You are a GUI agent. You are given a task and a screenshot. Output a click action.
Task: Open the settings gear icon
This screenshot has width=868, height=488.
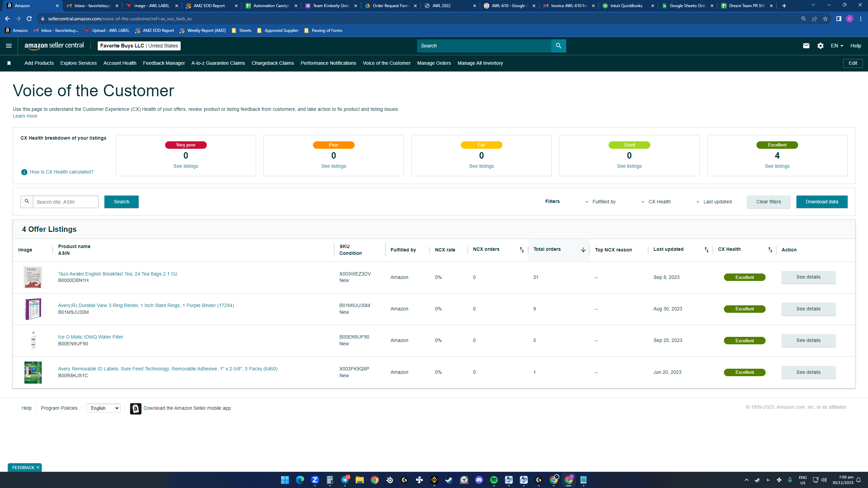[820, 46]
